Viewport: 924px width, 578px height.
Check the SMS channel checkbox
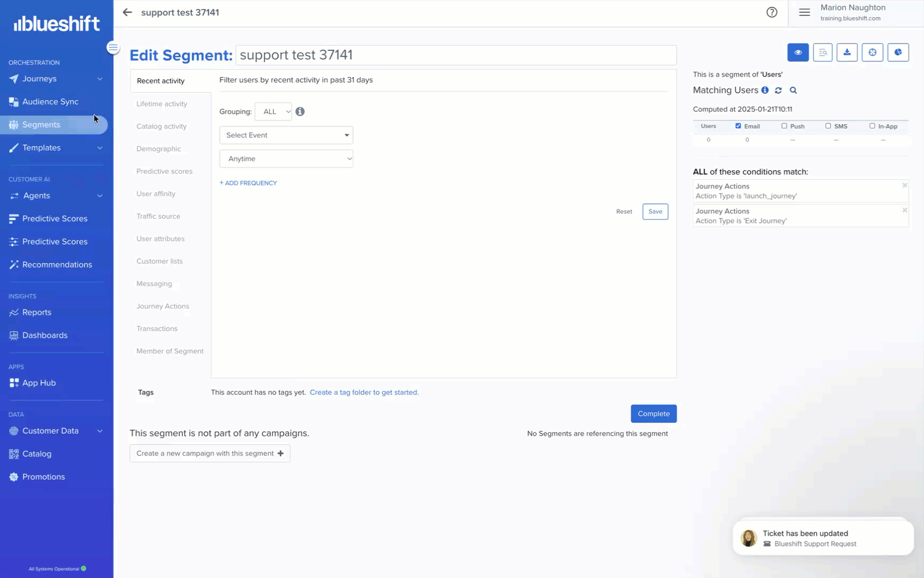(828, 126)
